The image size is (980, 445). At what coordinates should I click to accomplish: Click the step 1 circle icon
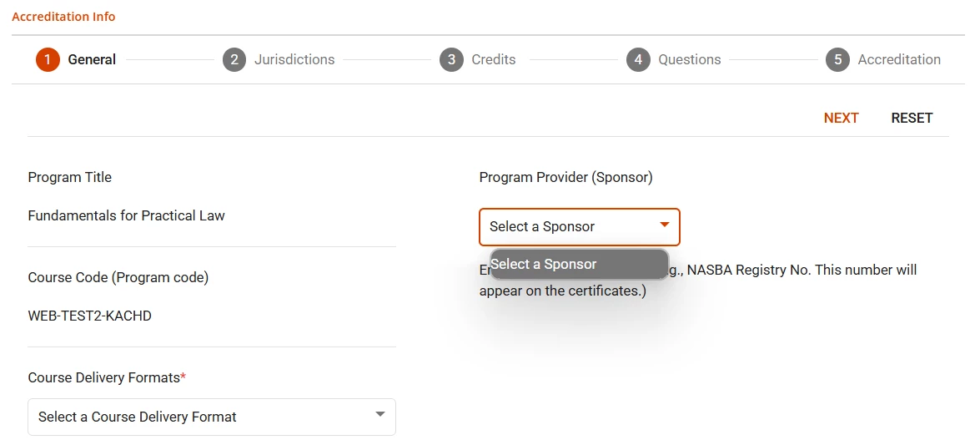point(48,59)
